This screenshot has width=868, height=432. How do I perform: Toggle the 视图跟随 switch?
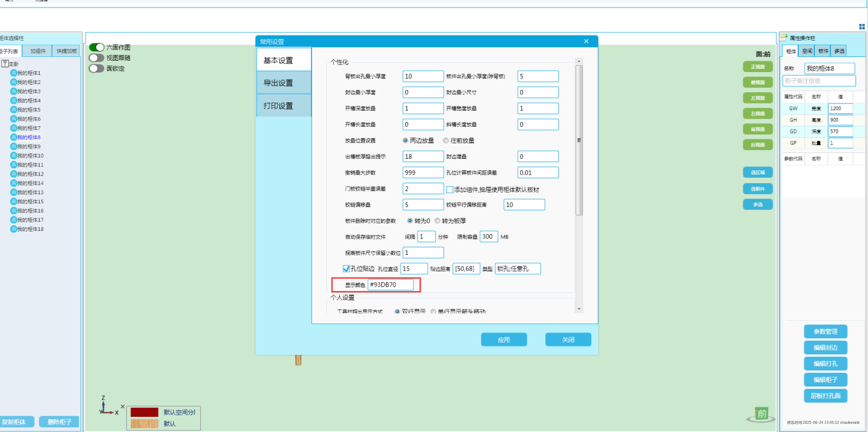(97, 58)
